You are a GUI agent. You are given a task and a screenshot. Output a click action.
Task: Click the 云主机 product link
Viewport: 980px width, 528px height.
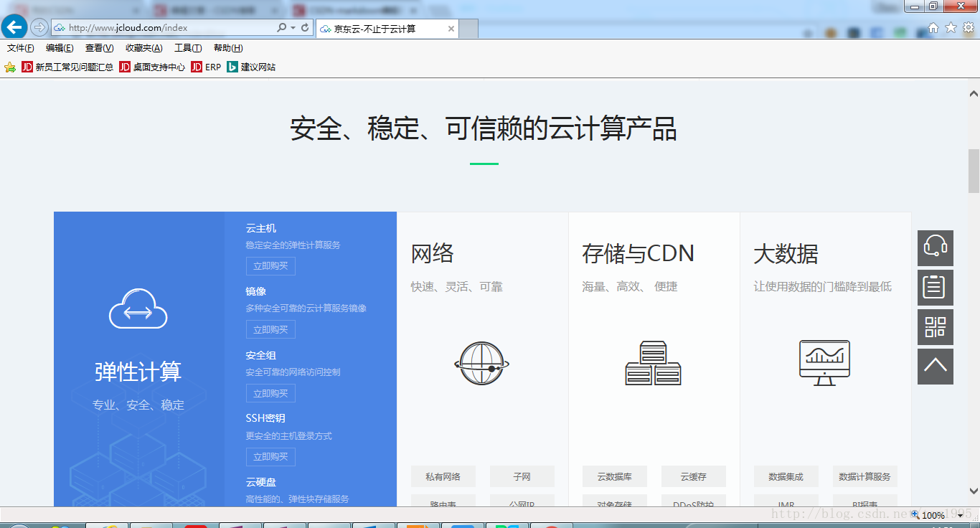(261, 228)
